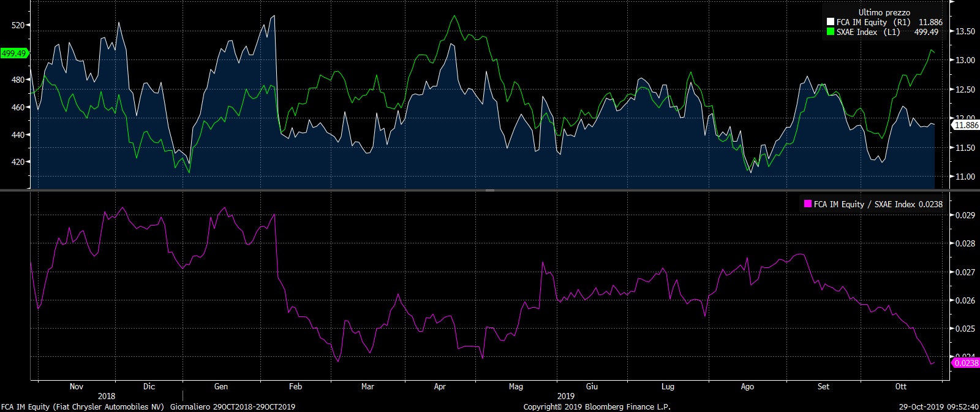The width and height of the screenshot is (980, 412).
Task: Click the 480 left axis label
Action: 18,80
